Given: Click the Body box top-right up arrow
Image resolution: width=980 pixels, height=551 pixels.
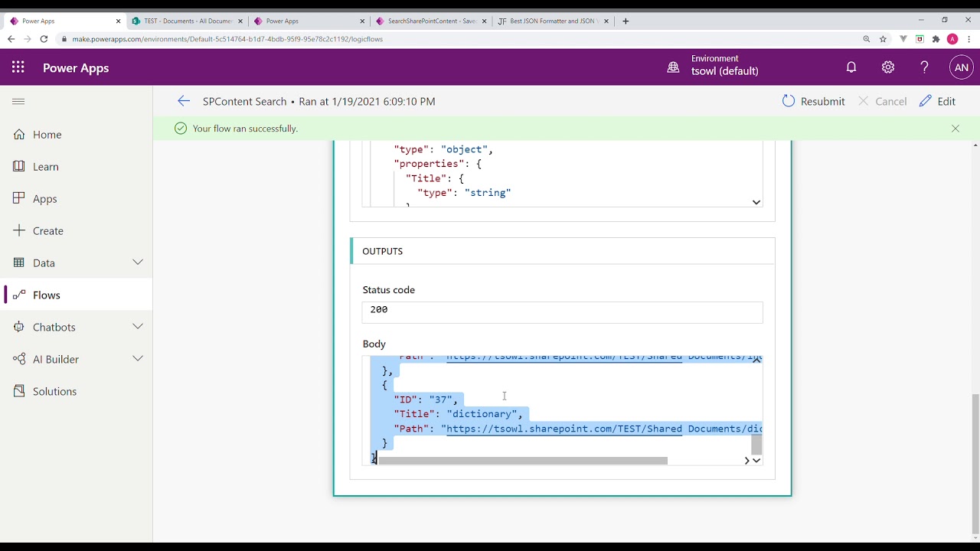Looking at the screenshot, I should click(756, 360).
